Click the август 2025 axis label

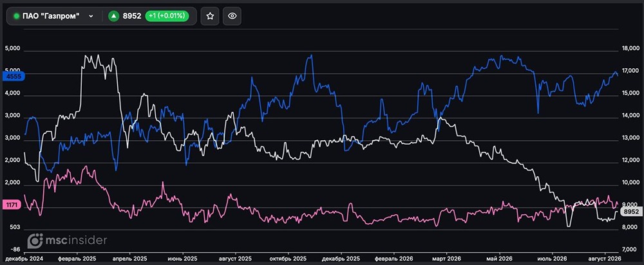tap(235, 259)
